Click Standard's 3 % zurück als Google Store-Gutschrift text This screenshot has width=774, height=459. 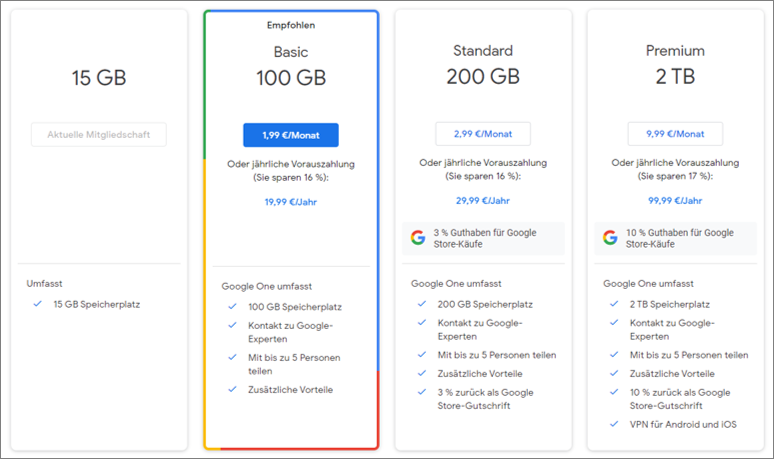[x=485, y=399]
